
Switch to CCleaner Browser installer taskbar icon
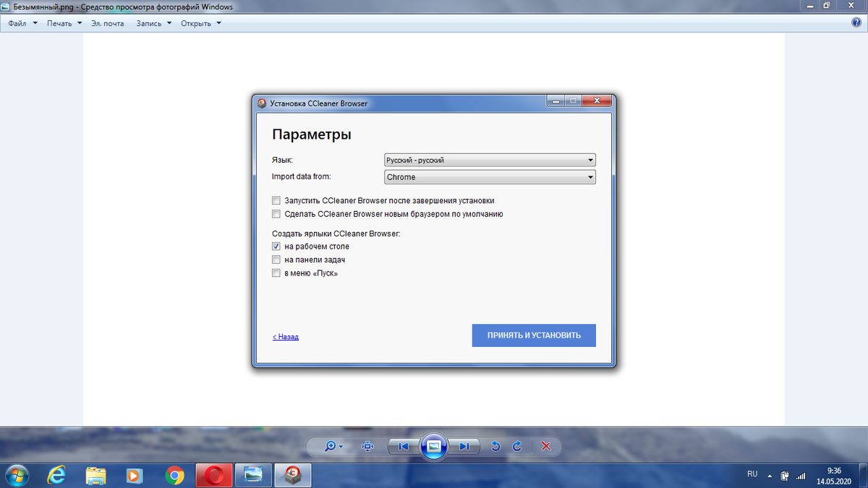pos(292,475)
